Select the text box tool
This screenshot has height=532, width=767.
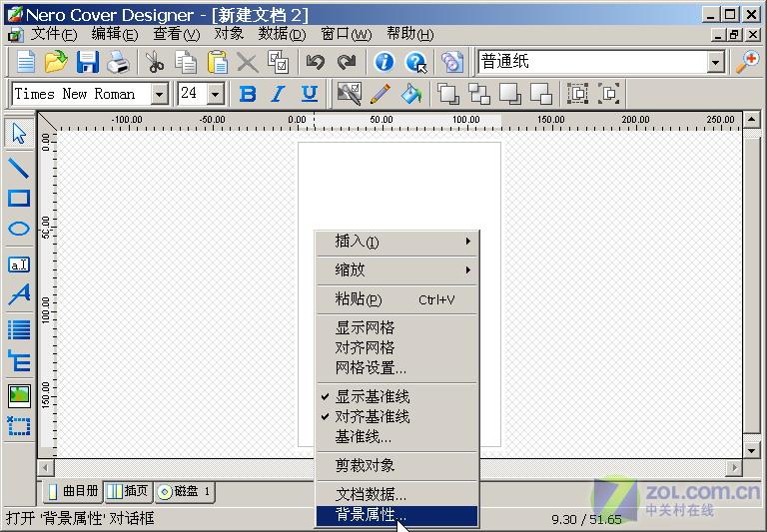click(x=19, y=265)
